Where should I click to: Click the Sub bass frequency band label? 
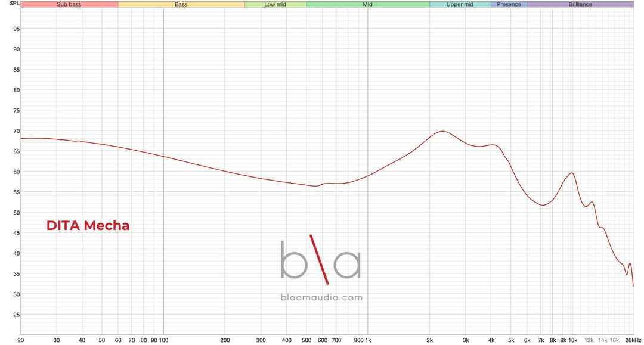(69, 5)
